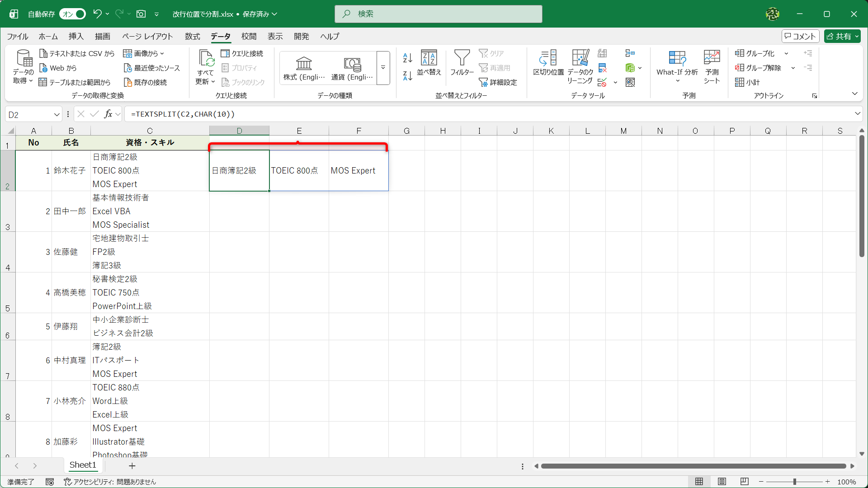This screenshot has width=868, height=488.
Task: Click the What-If analysis icon
Action: point(677,59)
